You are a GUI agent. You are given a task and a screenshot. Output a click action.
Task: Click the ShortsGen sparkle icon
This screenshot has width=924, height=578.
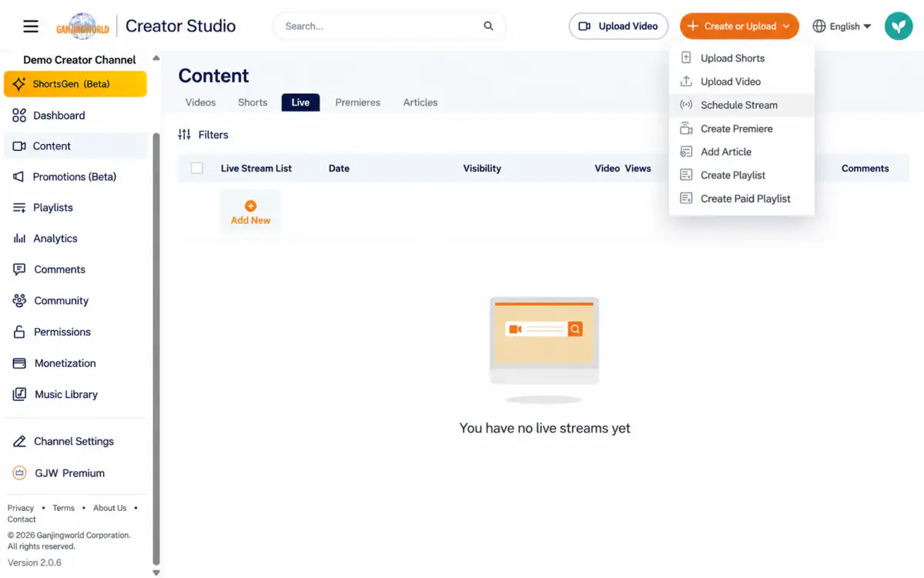[19, 84]
